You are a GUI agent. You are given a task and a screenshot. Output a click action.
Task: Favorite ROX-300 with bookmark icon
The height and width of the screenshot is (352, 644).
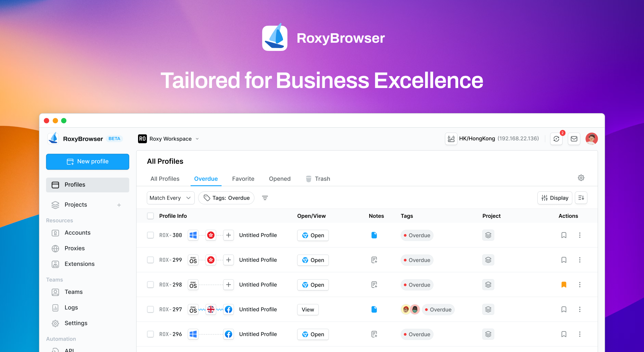pos(564,235)
